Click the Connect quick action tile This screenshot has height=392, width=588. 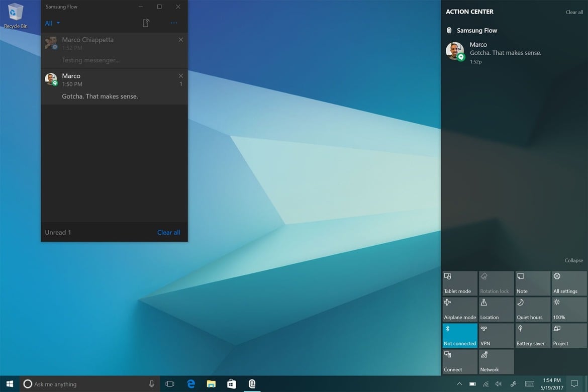click(460, 362)
